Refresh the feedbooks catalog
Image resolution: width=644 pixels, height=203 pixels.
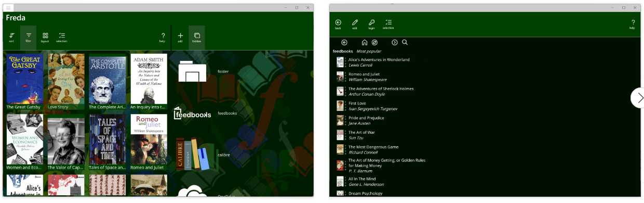[x=374, y=42]
